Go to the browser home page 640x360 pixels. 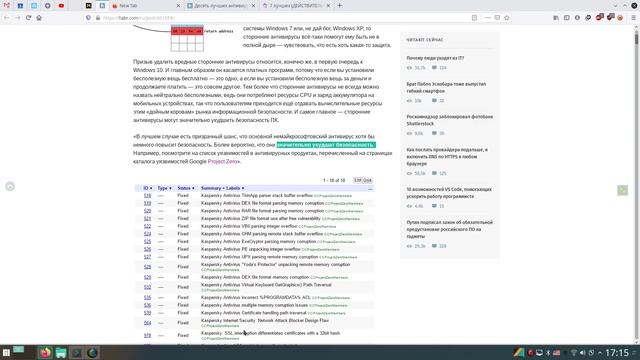39,18
